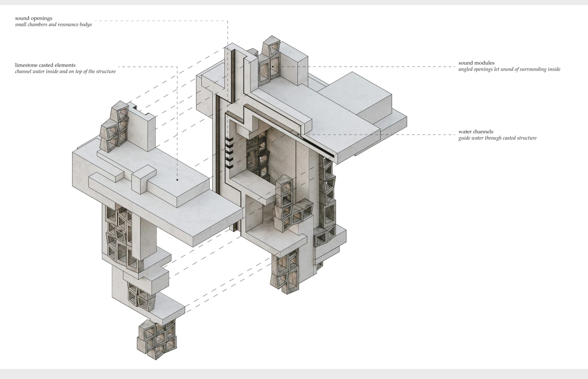Select the text "small chambers and resonance bodys"
Screen dimensions: 588x379
coord(53,24)
